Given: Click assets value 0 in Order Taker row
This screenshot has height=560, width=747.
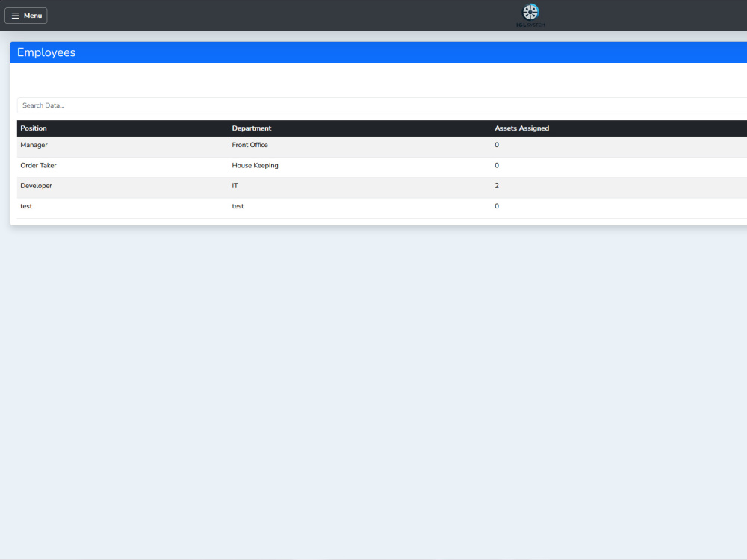Looking at the screenshot, I should tap(497, 165).
